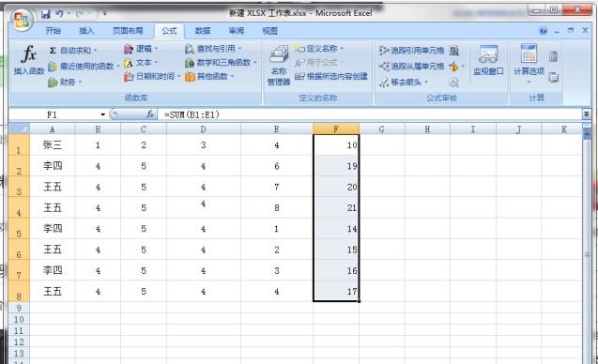
Task: Select column G header
Action: click(x=381, y=129)
